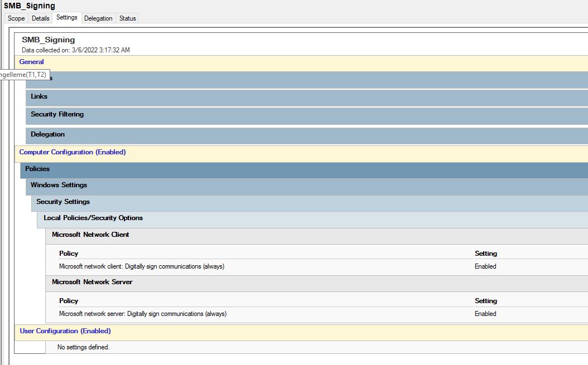588x365 pixels.
Task: Click the network client digitally sign policy
Action: [142, 266]
